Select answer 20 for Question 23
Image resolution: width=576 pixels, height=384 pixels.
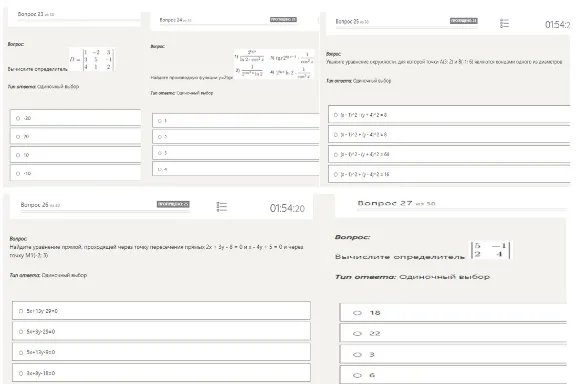pyautogui.click(x=75, y=137)
